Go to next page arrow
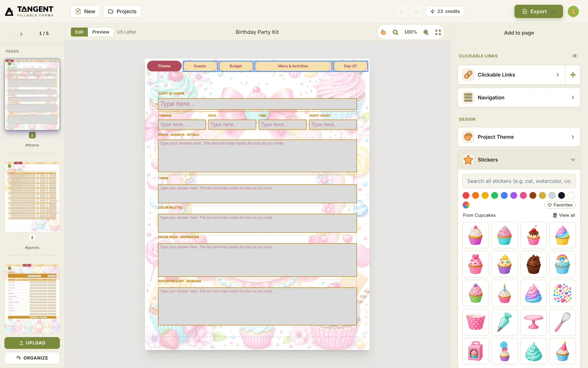This screenshot has height=368, width=588. (x=21, y=34)
